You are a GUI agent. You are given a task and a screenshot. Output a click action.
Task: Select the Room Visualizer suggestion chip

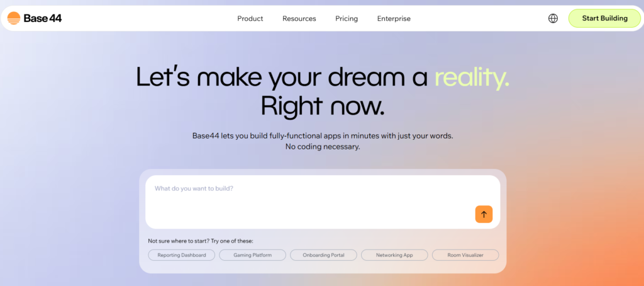pyautogui.click(x=465, y=255)
